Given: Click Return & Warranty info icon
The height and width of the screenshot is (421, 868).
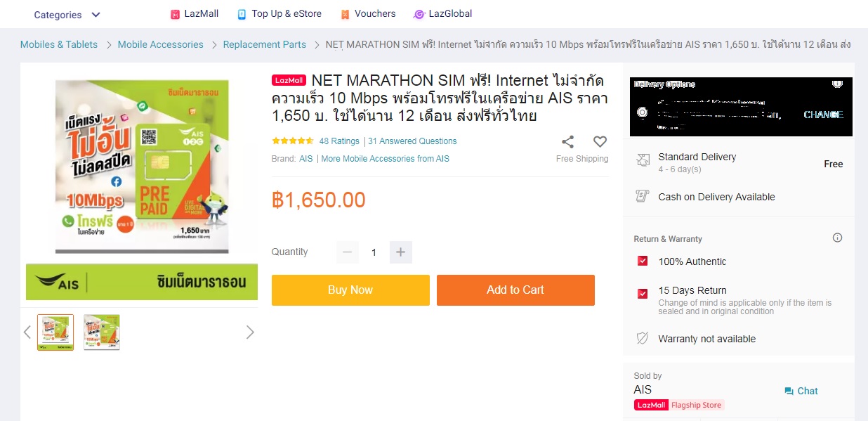Looking at the screenshot, I should click(837, 238).
